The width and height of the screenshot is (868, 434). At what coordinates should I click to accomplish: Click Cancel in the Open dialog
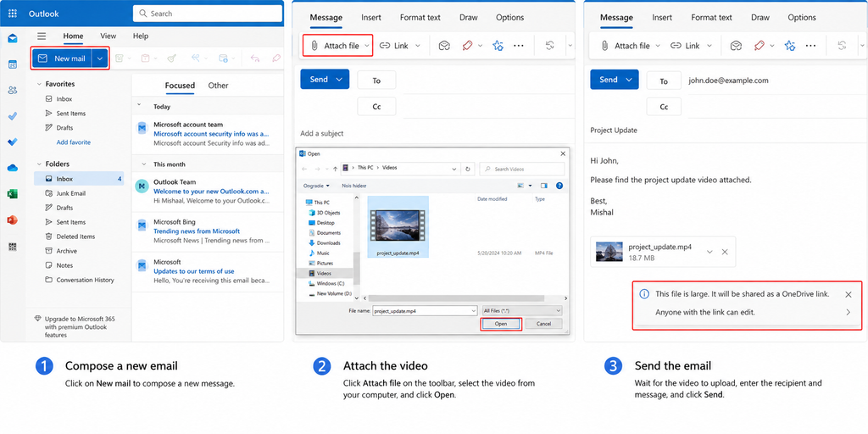point(543,324)
